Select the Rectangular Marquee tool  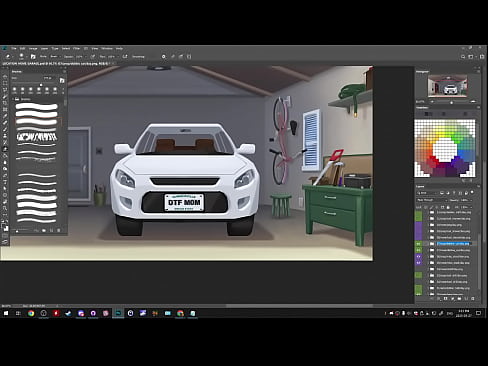(5, 83)
